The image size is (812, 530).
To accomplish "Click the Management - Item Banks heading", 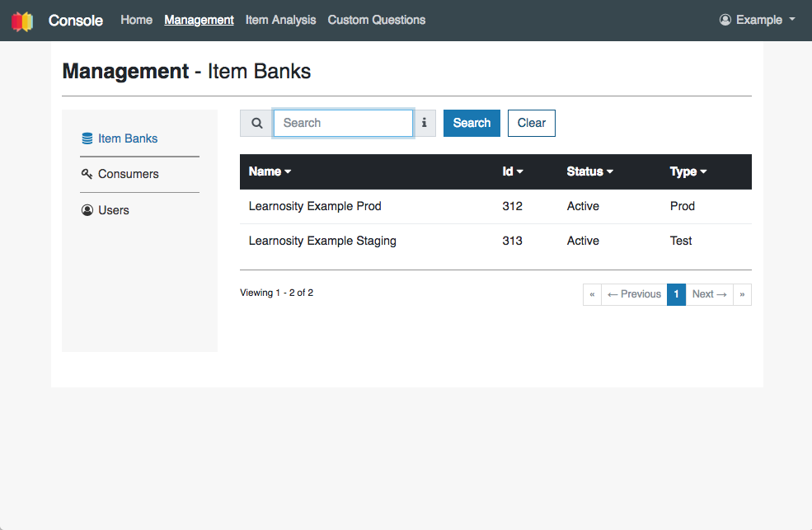I will 186,72.
